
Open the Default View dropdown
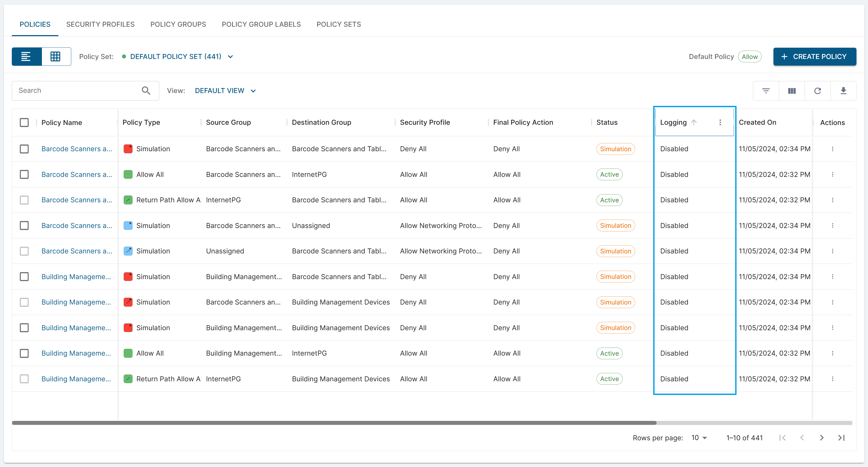point(253,91)
